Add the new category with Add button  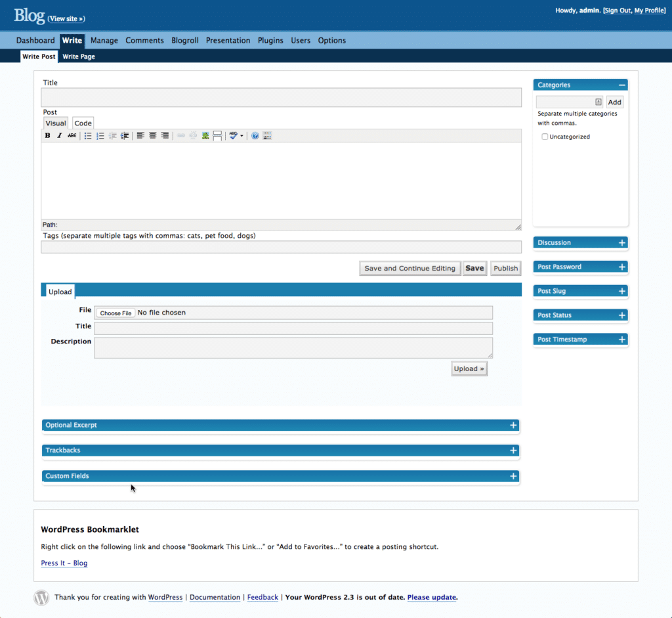(x=614, y=102)
